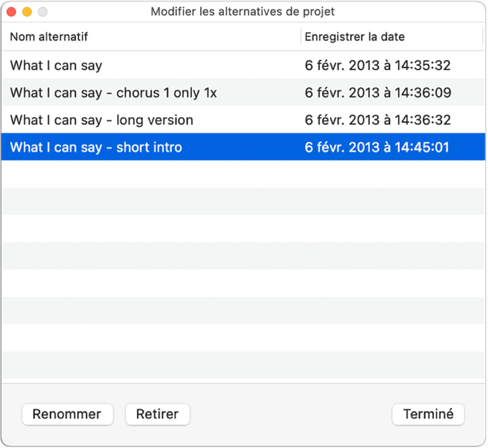488x448 pixels.
Task: Select 'What I can say - short intro' row
Action: click(243, 147)
